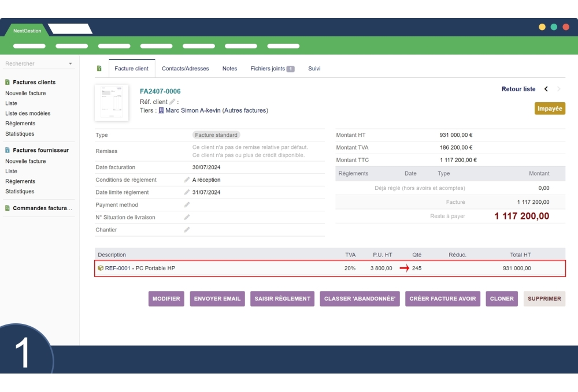The height and width of the screenshot is (392, 578).
Task: Click pencil icon for N° Situation de livraison
Action: coord(187,218)
